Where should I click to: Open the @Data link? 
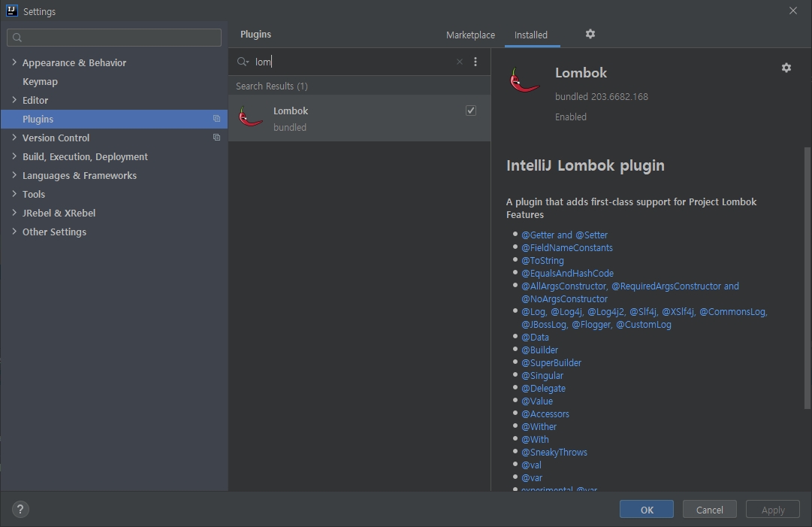(x=535, y=338)
